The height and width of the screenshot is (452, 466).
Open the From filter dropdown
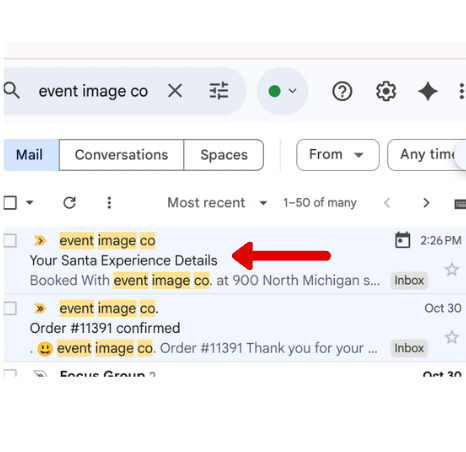[338, 155]
